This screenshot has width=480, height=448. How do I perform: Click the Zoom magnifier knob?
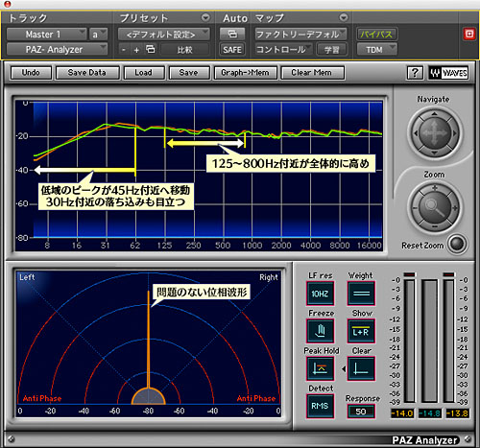pyautogui.click(x=435, y=208)
